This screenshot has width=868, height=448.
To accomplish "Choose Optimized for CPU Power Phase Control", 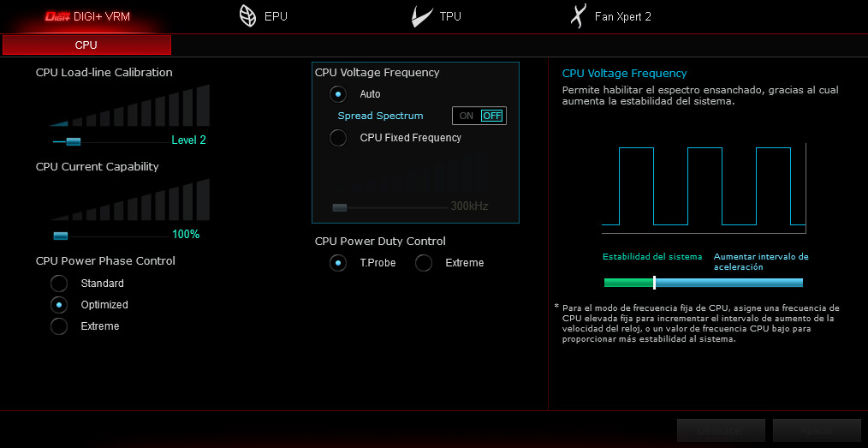I will pyautogui.click(x=59, y=305).
